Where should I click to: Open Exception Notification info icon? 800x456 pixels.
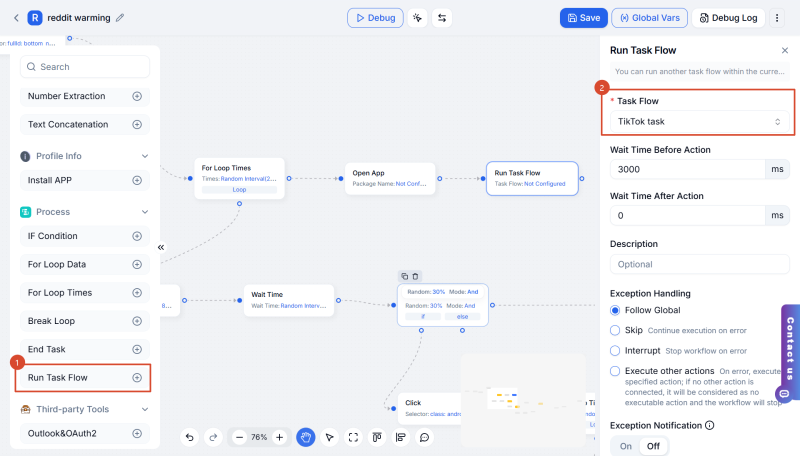710,425
